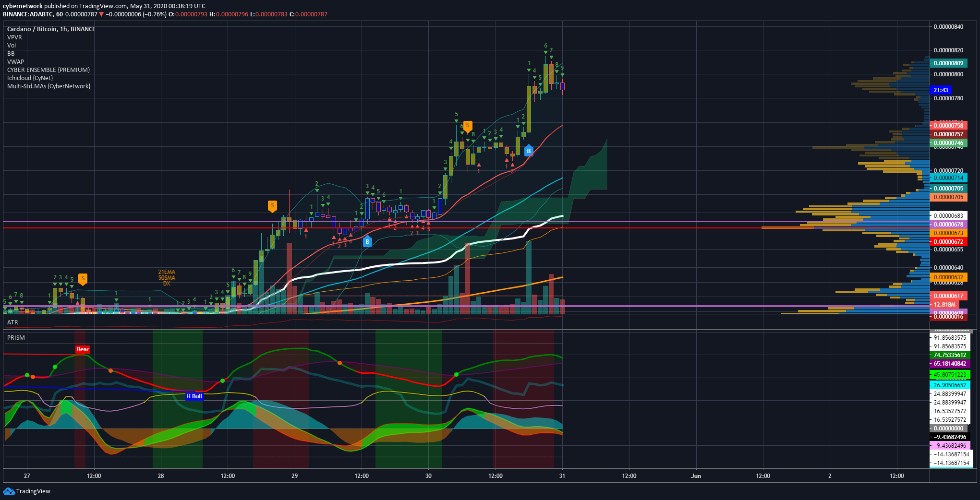Click the orange 0.00000673 price label
Viewport: 980px width, 500px height.
coord(948,233)
